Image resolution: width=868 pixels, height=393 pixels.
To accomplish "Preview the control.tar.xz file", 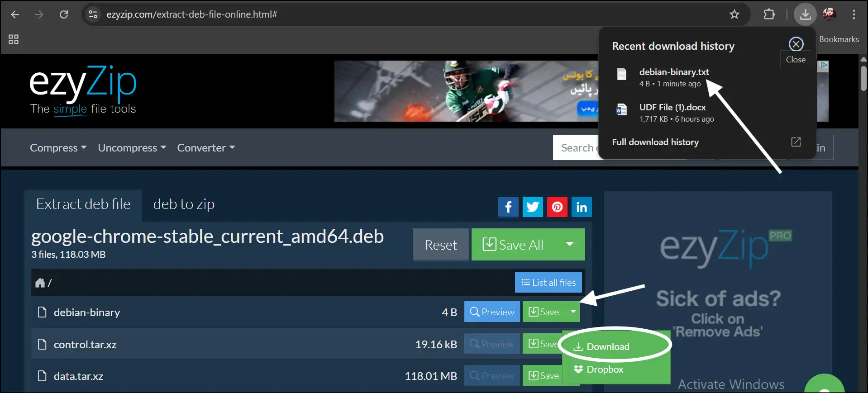I will click(x=492, y=344).
